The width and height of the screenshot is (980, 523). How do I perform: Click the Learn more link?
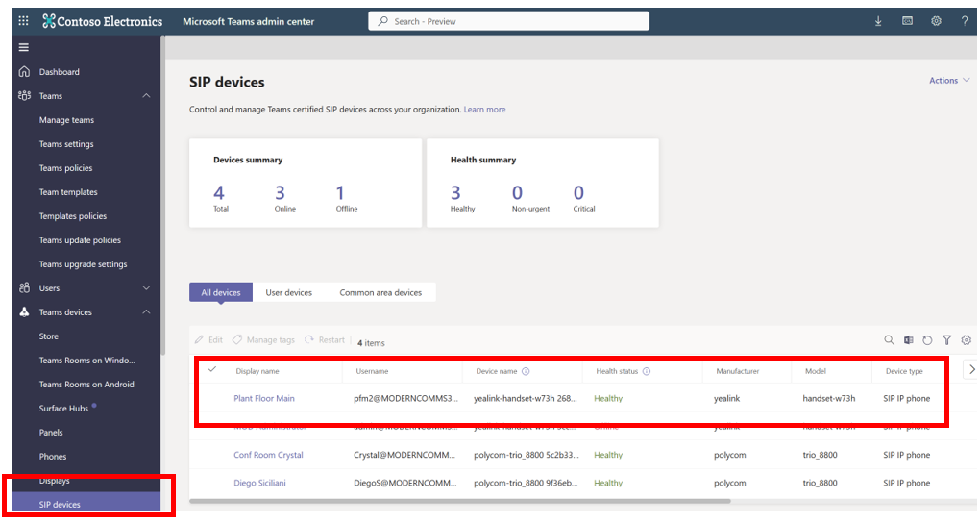point(484,110)
